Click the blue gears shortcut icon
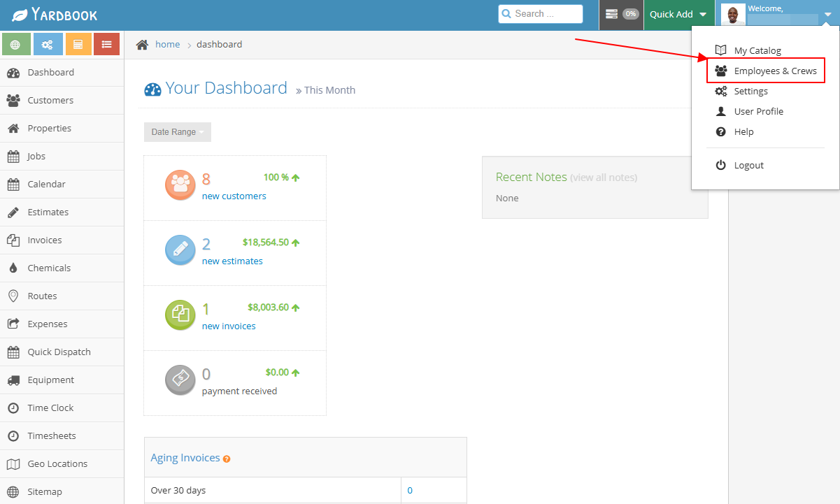840x504 pixels. (x=47, y=44)
